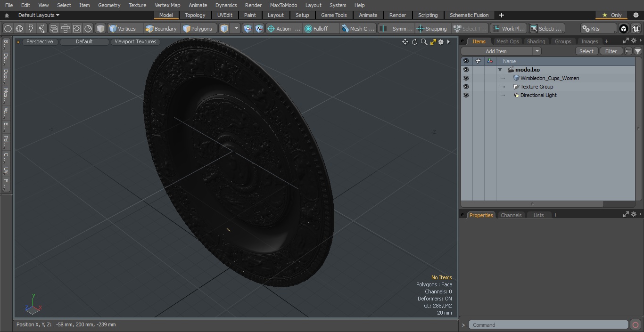
Task: Open the viewport settings gear
Action: [441, 42]
